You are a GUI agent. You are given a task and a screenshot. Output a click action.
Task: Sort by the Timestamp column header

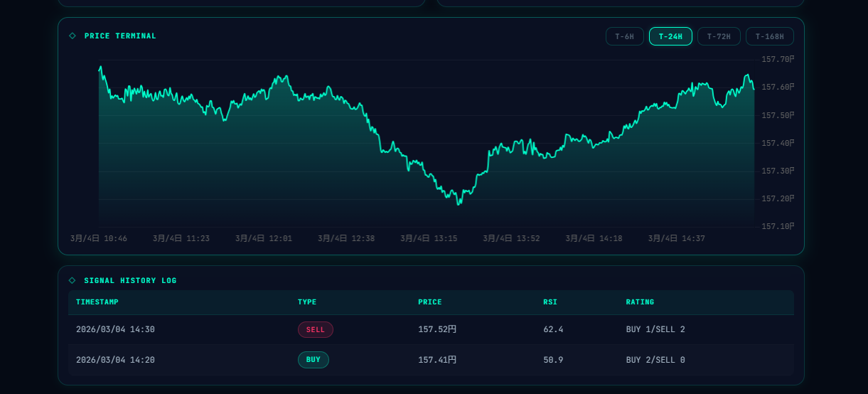tap(97, 302)
